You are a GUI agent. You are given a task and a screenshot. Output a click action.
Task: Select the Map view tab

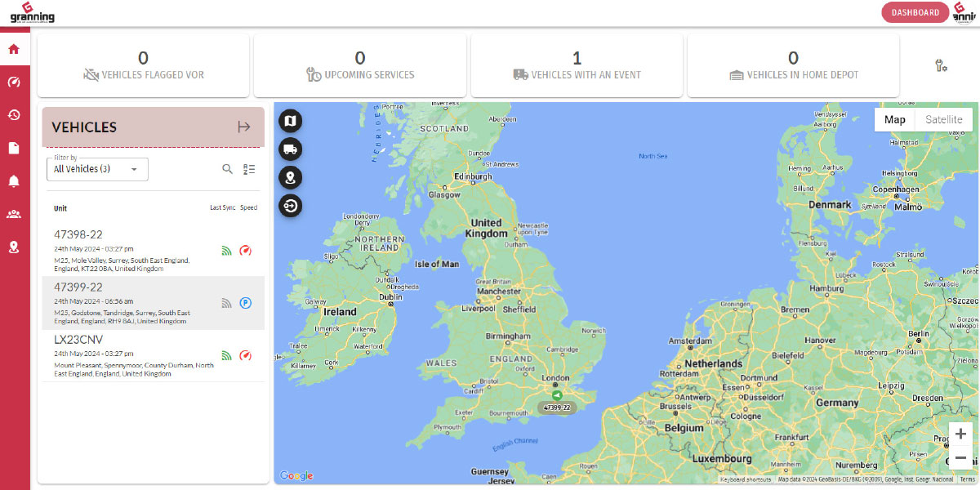pos(895,120)
